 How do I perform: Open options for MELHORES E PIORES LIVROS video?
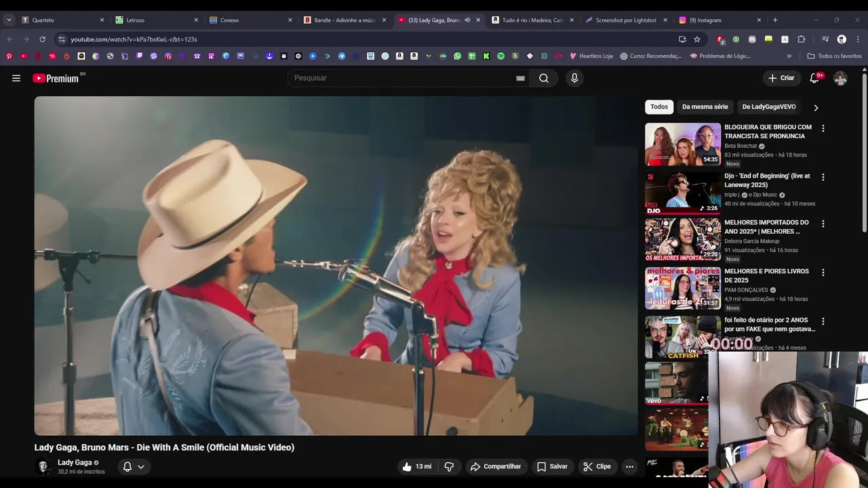(823, 272)
